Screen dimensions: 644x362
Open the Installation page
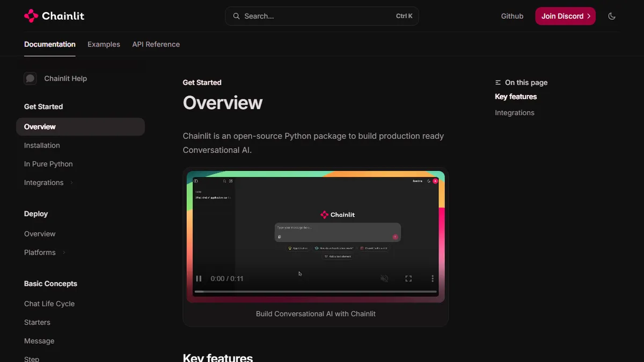(x=42, y=145)
